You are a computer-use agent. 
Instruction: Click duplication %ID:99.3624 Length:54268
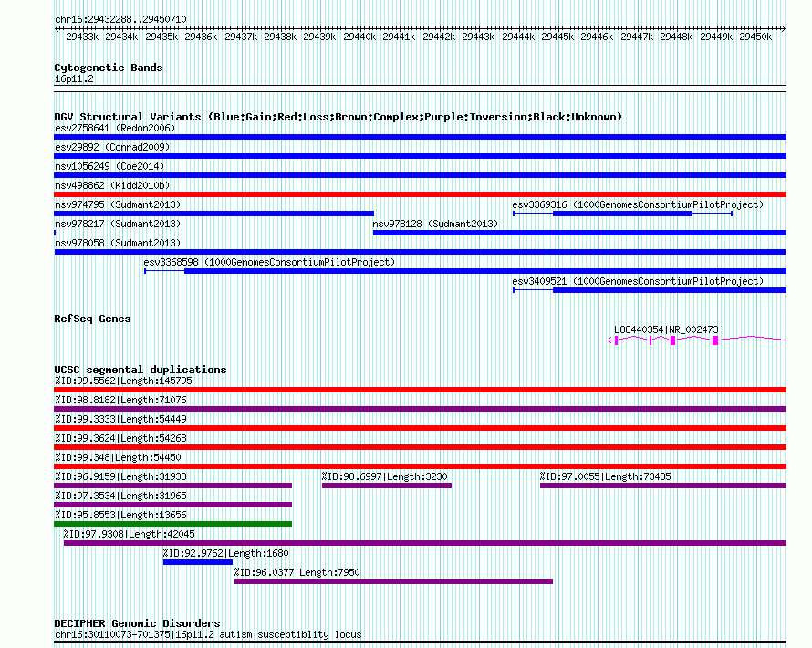click(420, 447)
